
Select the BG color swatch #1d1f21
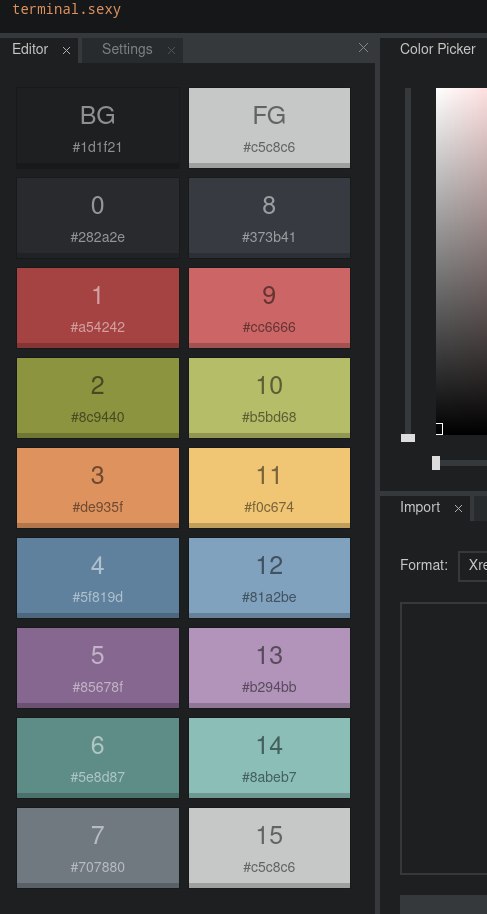pyautogui.click(x=97, y=128)
